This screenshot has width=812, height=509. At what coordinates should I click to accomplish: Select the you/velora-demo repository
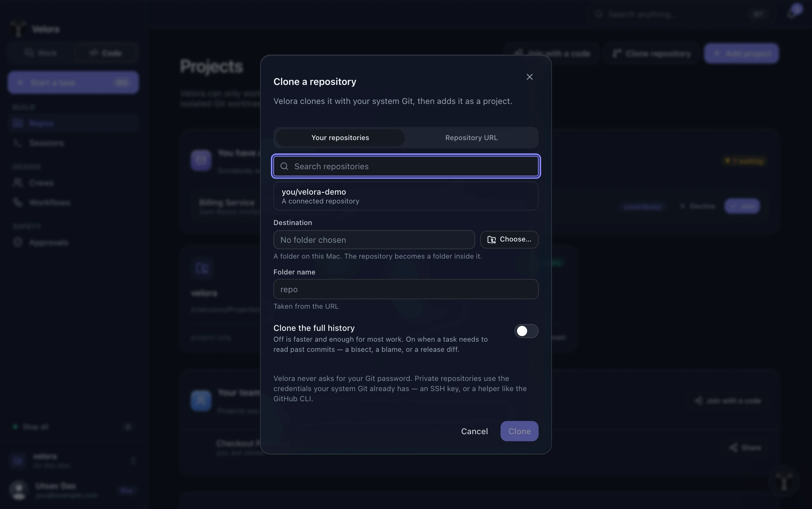(406, 196)
